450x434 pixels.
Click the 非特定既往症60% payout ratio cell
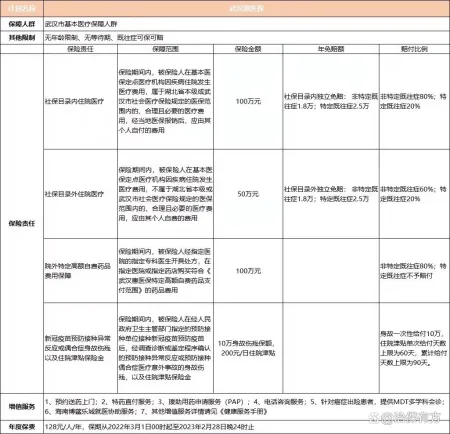(x=414, y=194)
